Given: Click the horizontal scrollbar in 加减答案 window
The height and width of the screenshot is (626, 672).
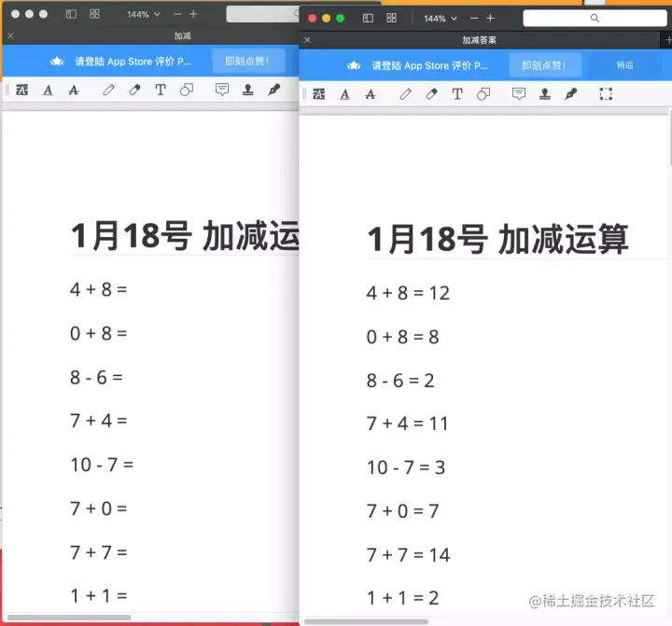Looking at the screenshot, I should (366, 621).
